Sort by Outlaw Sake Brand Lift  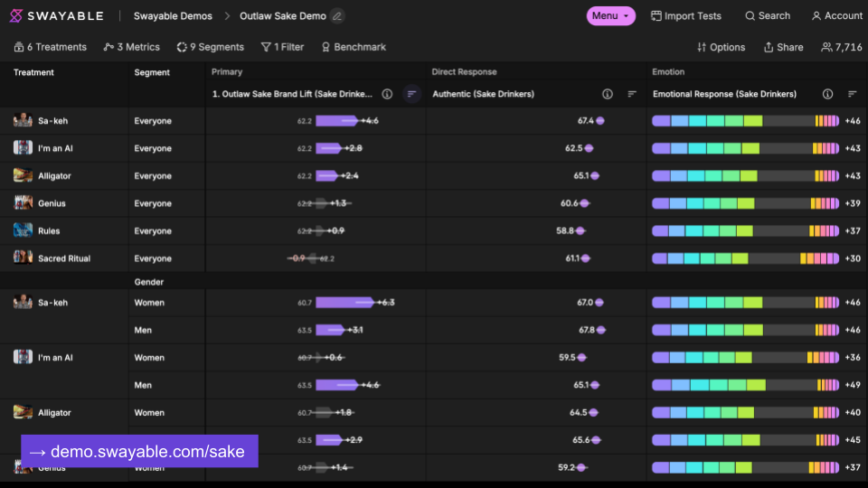coord(411,94)
